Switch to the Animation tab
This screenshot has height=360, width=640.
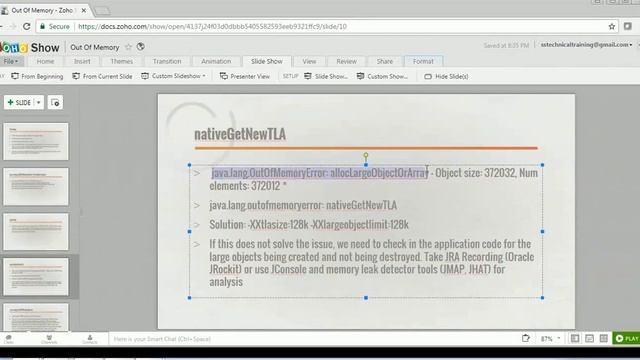click(216, 61)
